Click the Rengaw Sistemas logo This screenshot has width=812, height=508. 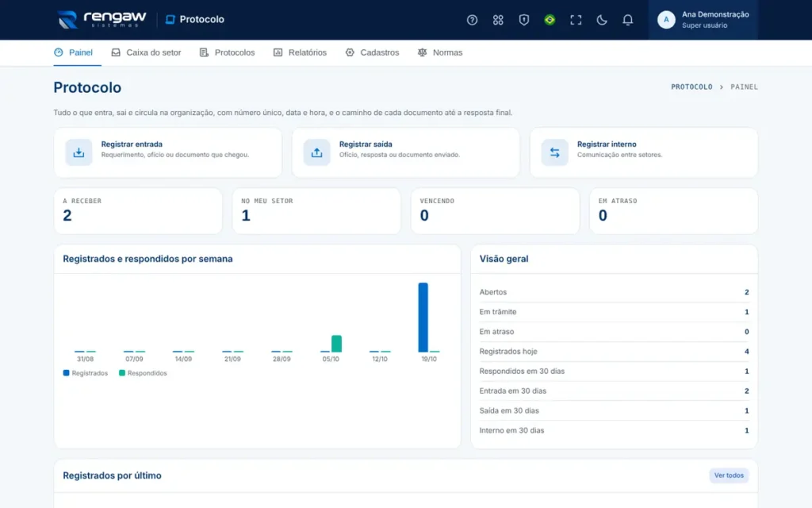pos(102,20)
